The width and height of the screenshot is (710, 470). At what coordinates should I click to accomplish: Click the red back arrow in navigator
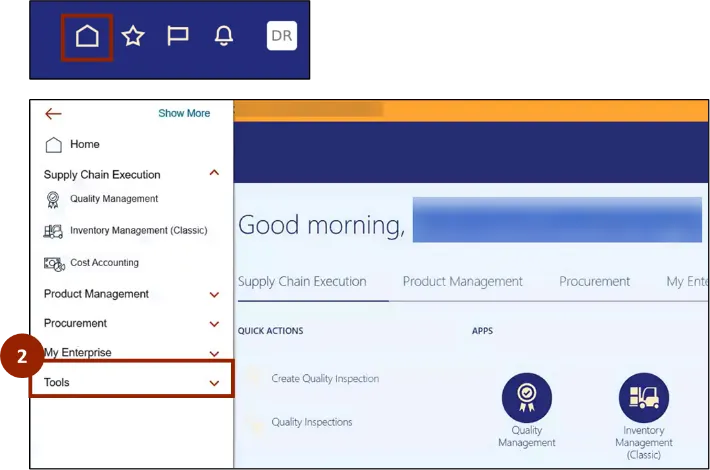pyautogui.click(x=53, y=114)
